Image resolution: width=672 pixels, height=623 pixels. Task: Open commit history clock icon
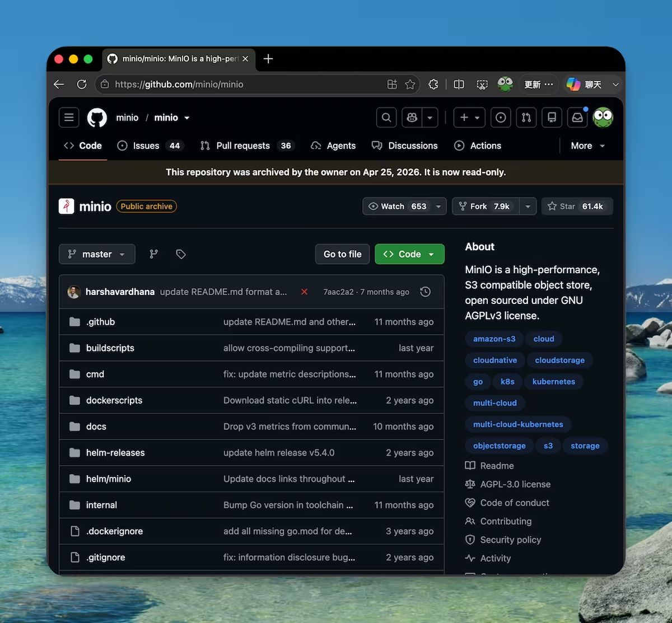[426, 292]
